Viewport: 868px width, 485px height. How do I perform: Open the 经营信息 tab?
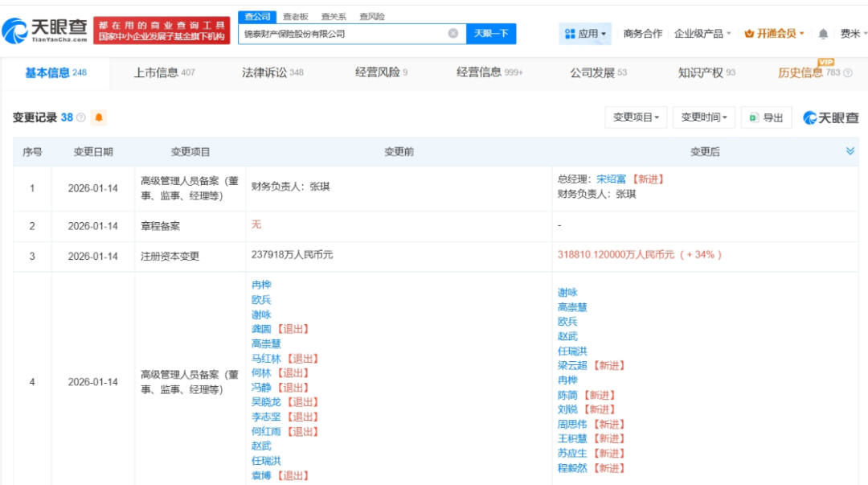point(489,72)
